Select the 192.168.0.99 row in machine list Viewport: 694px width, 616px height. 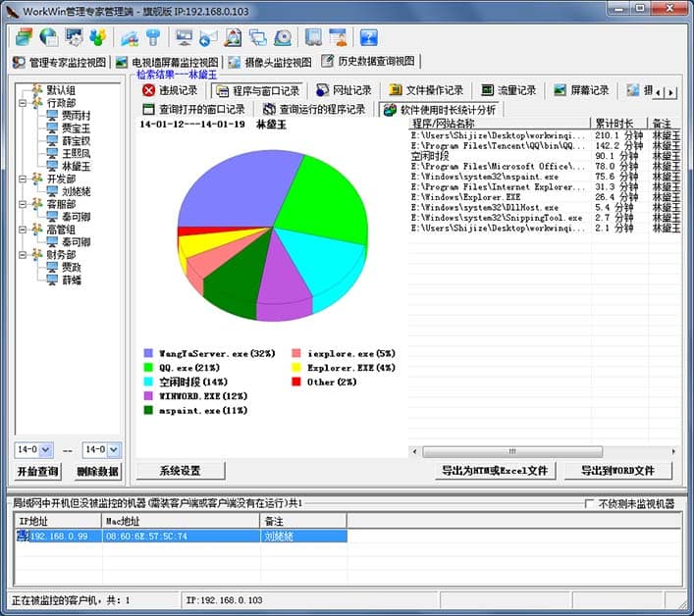pyautogui.click(x=182, y=536)
